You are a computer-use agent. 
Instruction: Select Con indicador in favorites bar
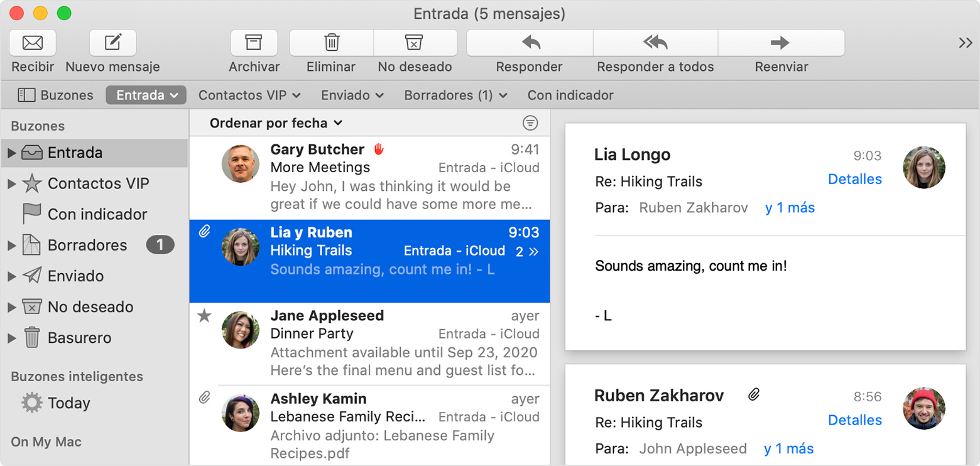[x=570, y=95]
